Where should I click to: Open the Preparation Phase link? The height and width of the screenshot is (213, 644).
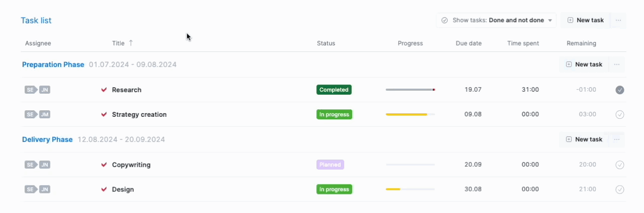(53, 64)
